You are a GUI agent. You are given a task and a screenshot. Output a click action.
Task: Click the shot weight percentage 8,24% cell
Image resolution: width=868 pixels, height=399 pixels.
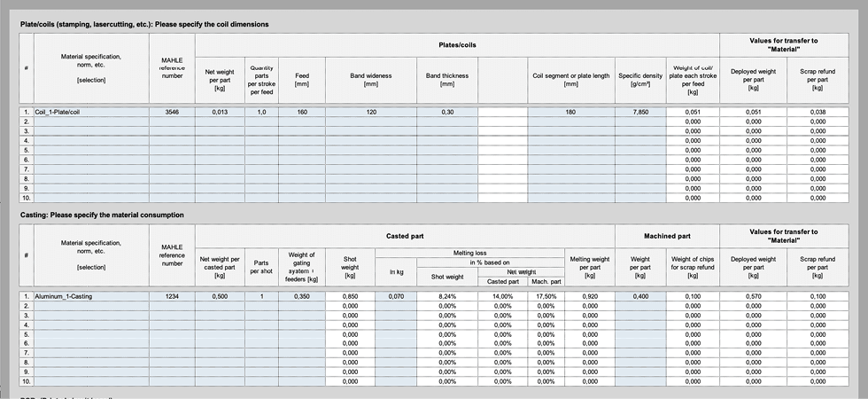[x=446, y=296]
